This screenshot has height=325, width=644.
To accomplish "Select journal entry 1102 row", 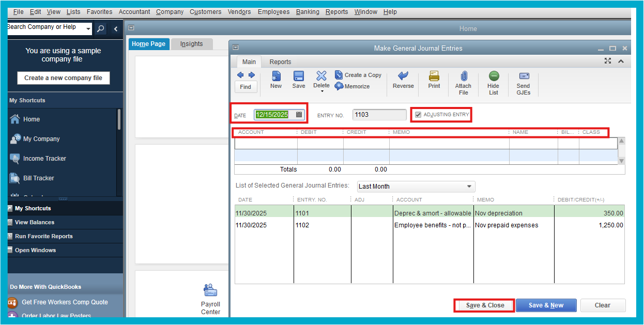I will pyautogui.click(x=429, y=225).
